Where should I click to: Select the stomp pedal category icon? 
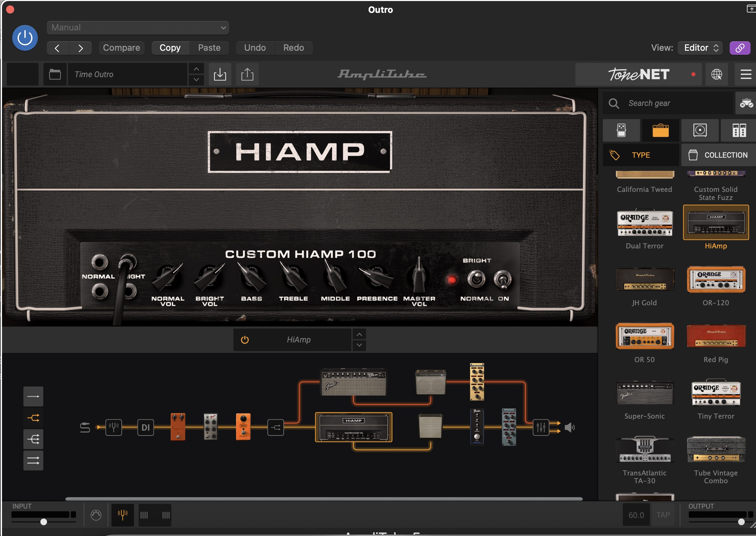tap(621, 130)
